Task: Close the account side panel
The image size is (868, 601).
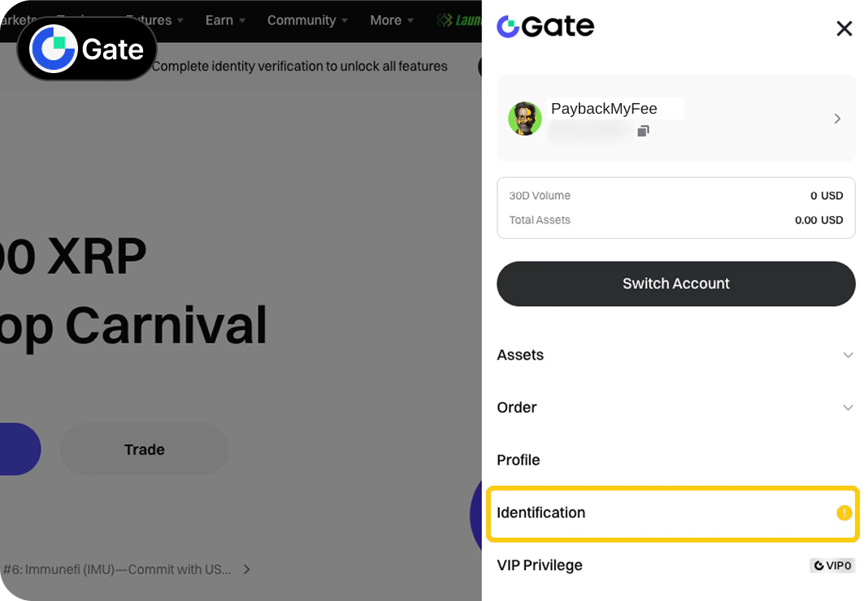Action: (844, 28)
